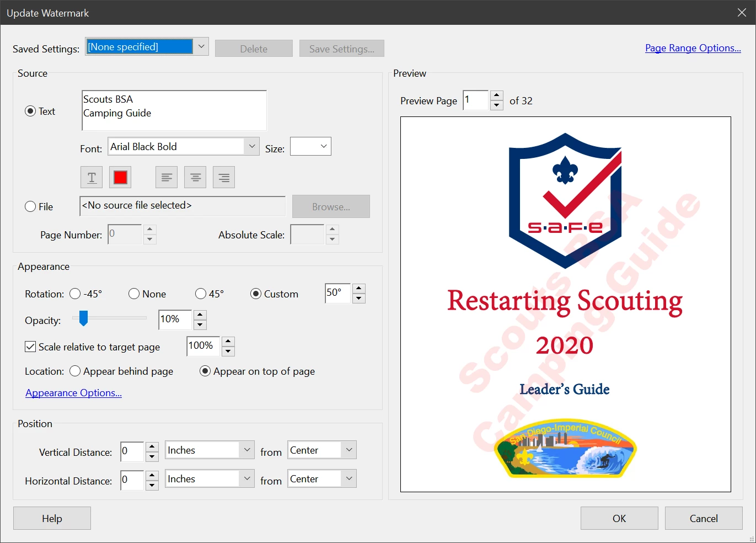Open horizontal 'from Center' dropdown

pos(322,479)
